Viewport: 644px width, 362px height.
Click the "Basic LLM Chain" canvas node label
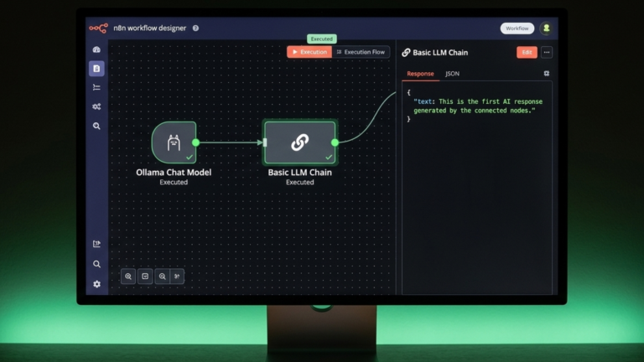pos(300,173)
